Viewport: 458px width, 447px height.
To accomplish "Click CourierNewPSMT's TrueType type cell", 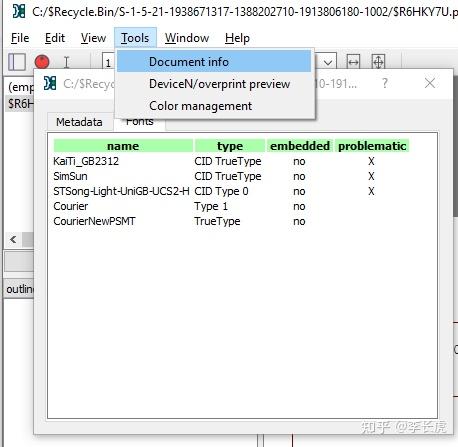I will [x=217, y=221].
